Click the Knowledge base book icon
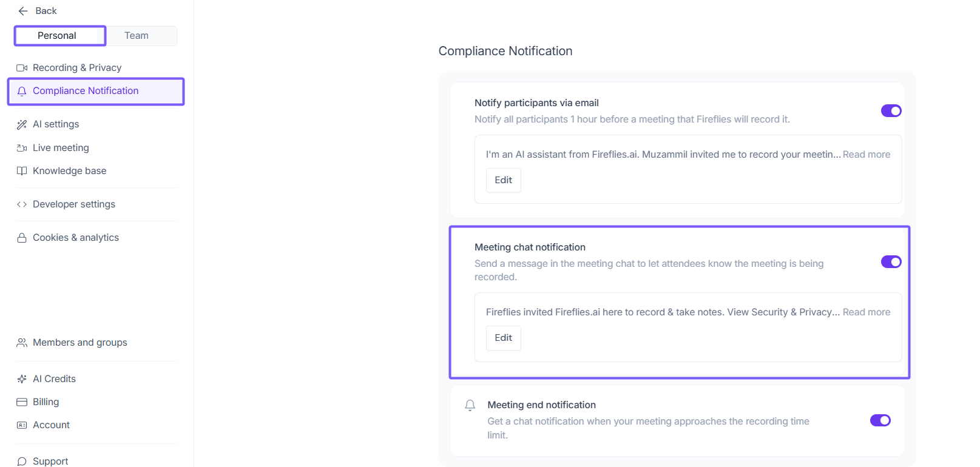The height and width of the screenshot is (467, 980). click(x=22, y=171)
